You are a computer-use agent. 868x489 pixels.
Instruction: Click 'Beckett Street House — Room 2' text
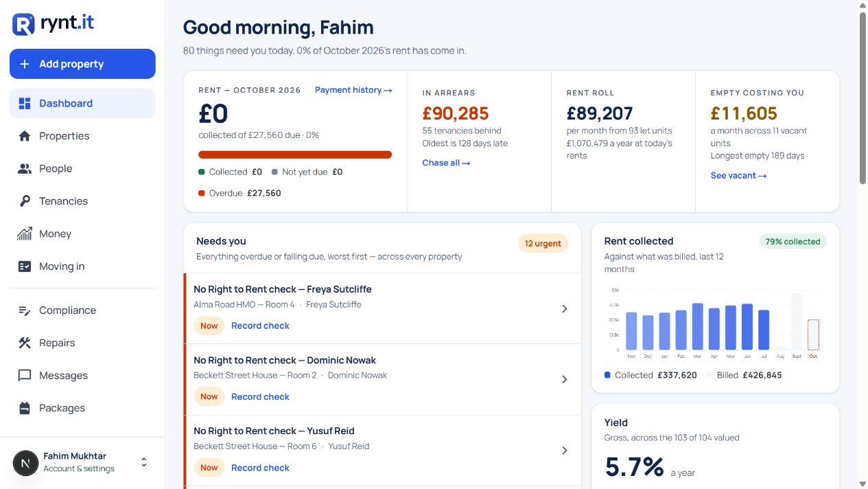point(255,375)
